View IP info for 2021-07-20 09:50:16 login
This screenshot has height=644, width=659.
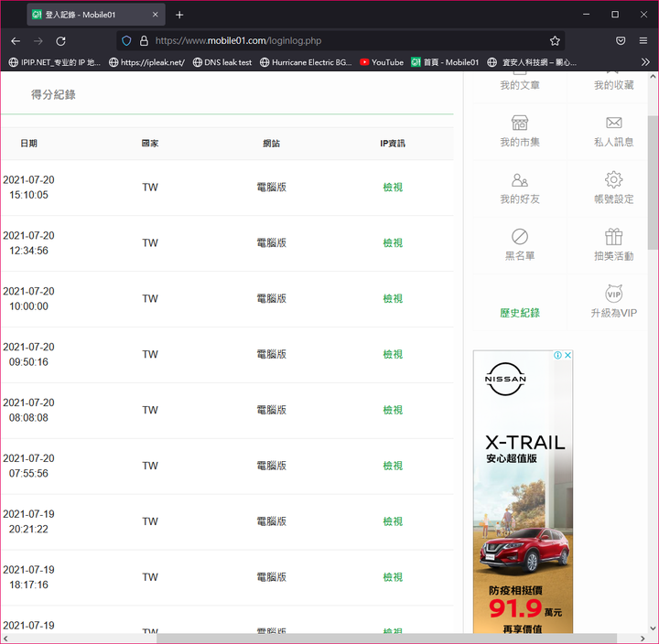pos(393,355)
